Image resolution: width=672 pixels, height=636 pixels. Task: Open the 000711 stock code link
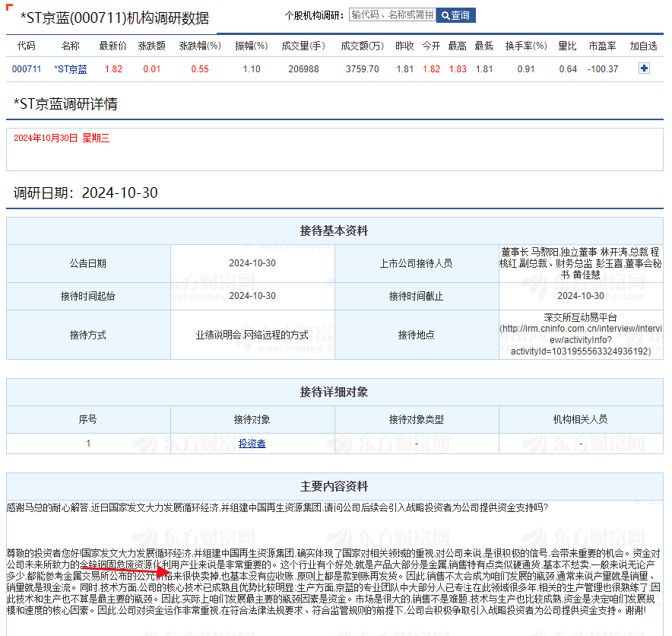click(x=27, y=69)
